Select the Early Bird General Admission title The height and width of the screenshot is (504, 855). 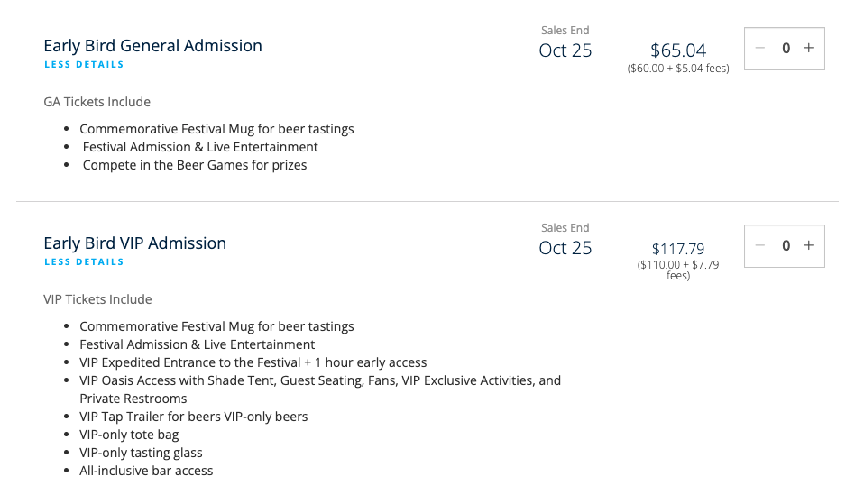pyautogui.click(x=152, y=46)
